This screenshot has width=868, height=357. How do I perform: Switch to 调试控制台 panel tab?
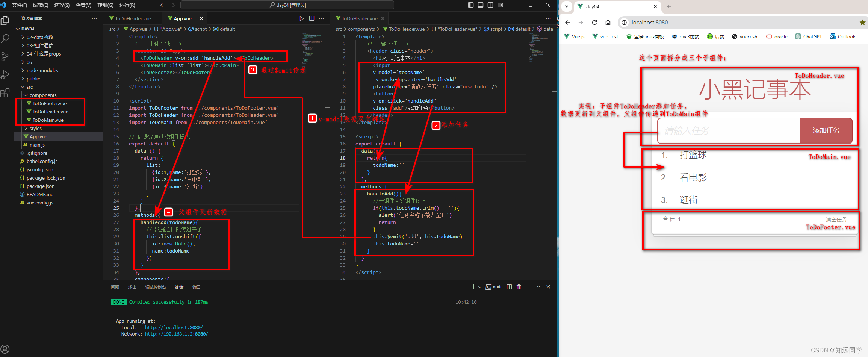click(x=156, y=287)
